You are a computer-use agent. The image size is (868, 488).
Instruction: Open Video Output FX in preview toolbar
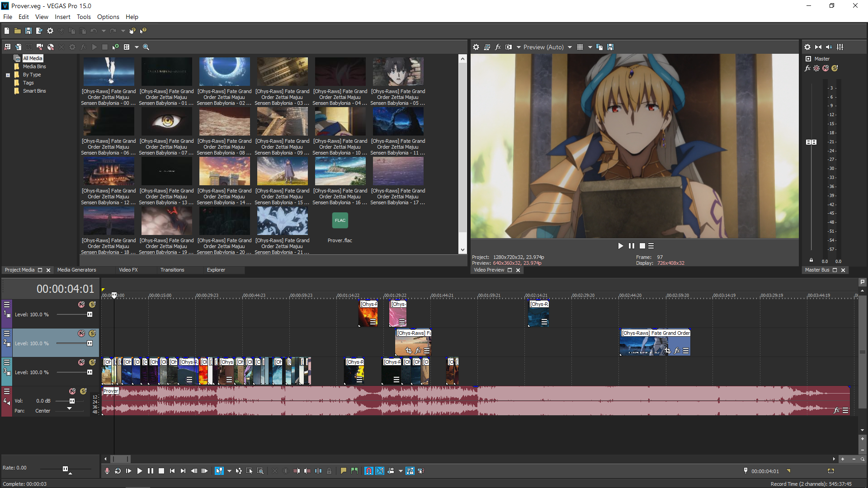[x=498, y=47]
